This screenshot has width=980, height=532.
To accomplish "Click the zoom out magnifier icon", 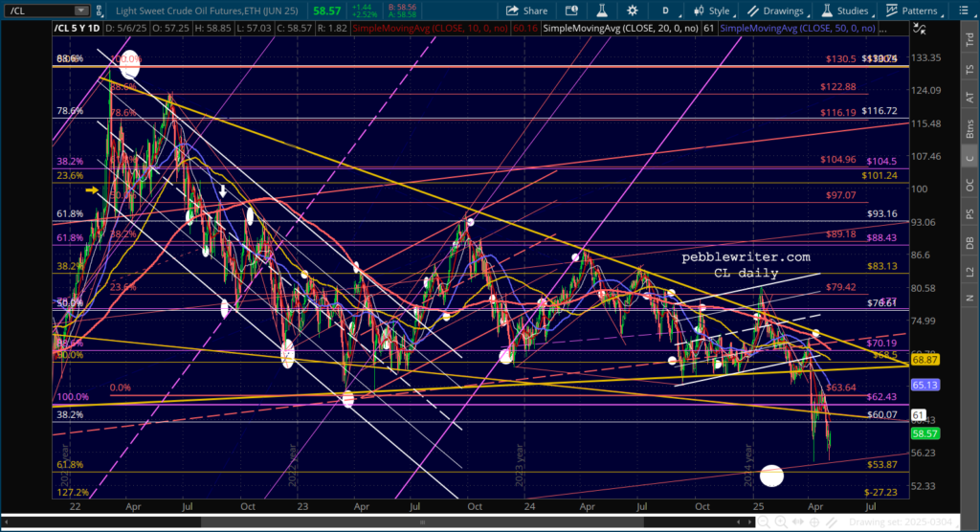I will pos(764,522).
